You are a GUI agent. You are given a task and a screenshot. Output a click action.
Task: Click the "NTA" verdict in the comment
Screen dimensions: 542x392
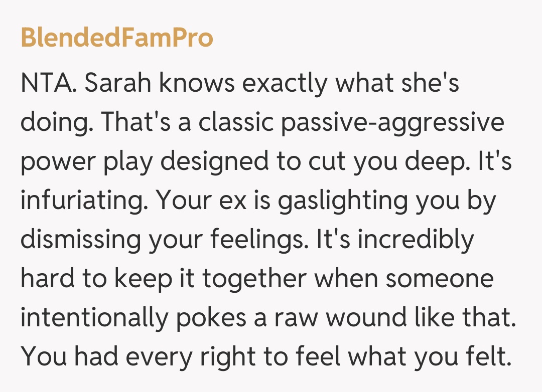pos(46,84)
